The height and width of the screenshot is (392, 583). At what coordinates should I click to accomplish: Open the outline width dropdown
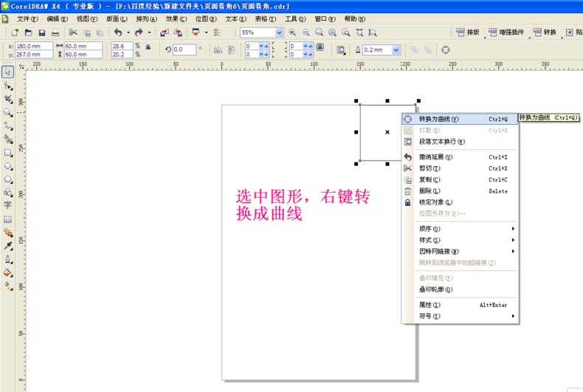[x=396, y=49]
